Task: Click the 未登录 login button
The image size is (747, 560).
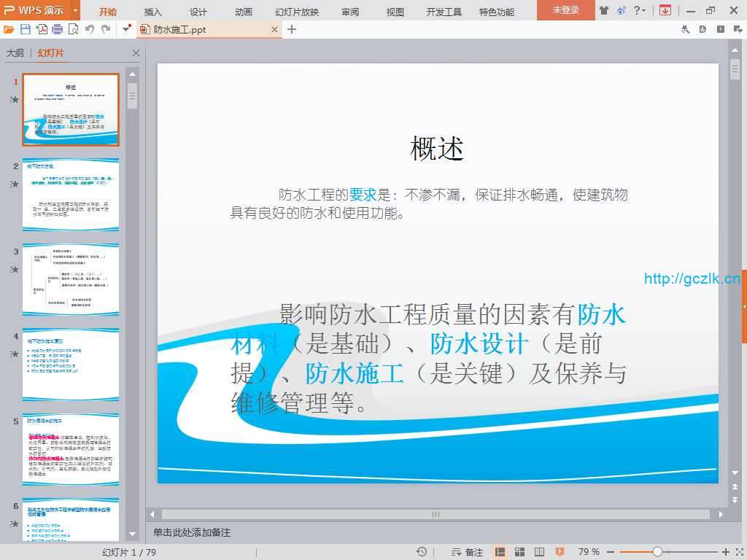Action: (565, 10)
